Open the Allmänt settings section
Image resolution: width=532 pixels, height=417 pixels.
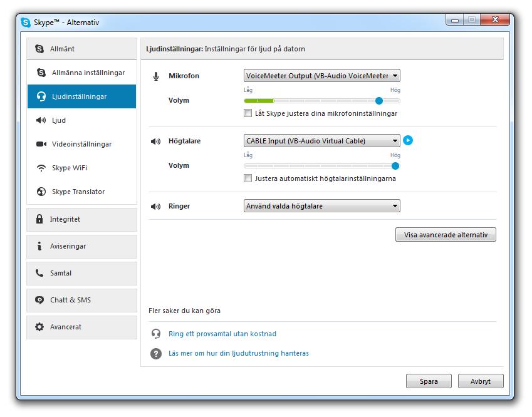click(x=81, y=49)
